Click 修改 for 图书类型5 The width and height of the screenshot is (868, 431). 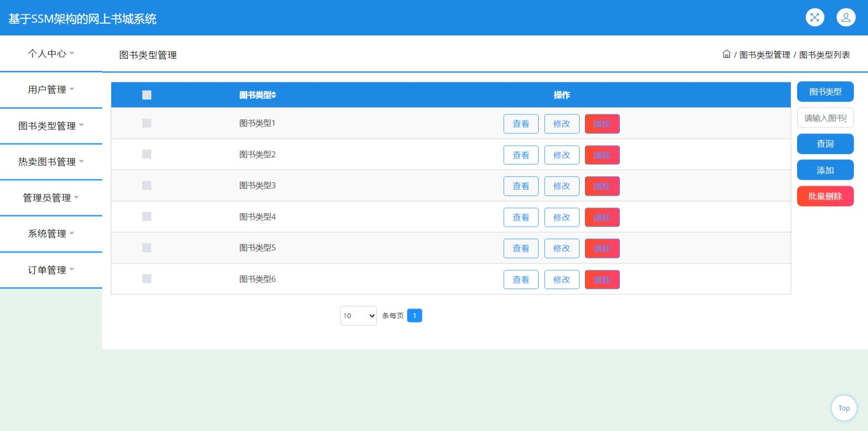pyautogui.click(x=562, y=248)
